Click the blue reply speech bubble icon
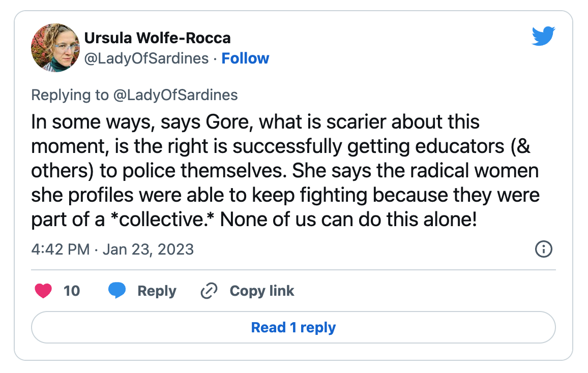 click(117, 291)
